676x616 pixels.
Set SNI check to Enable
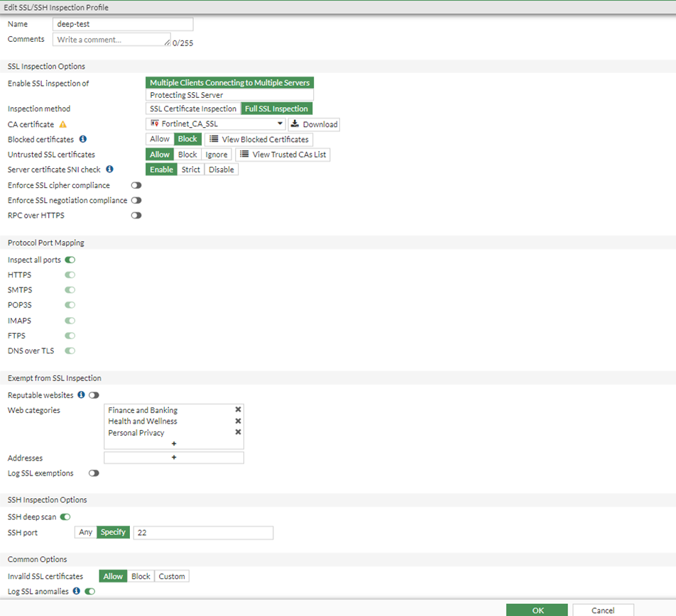click(x=162, y=170)
